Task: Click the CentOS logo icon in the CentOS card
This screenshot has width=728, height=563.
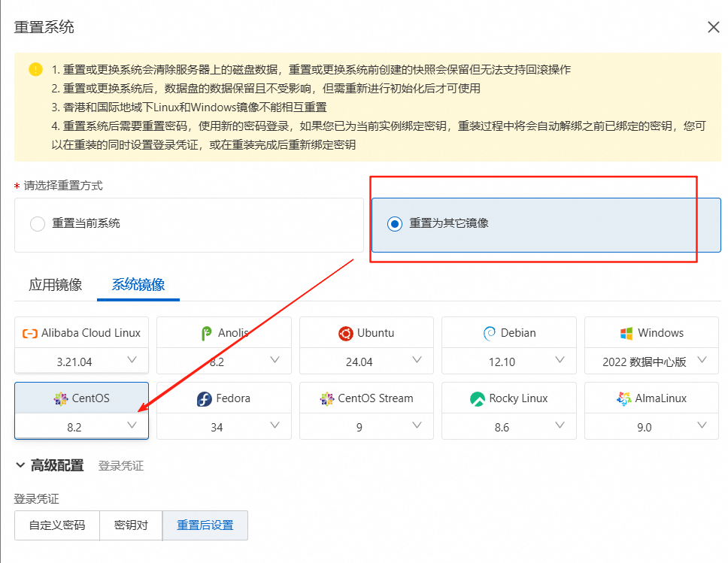Action: 61,398
